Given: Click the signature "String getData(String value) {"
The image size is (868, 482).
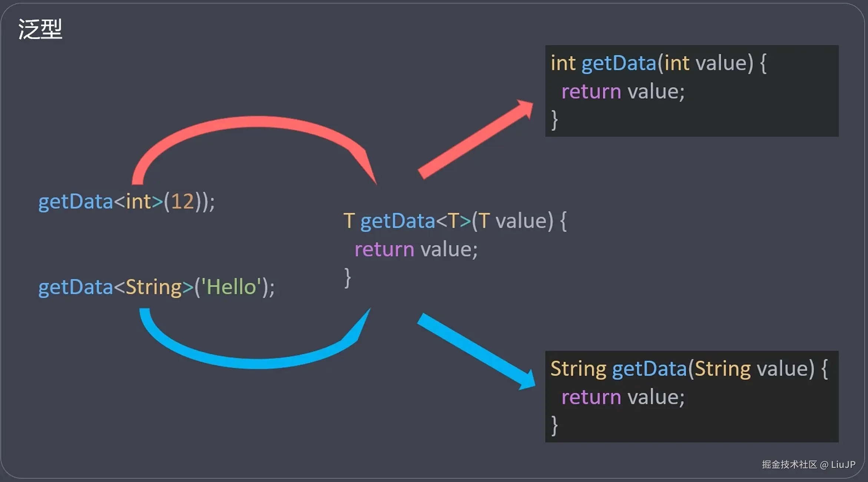Looking at the screenshot, I should (689, 369).
